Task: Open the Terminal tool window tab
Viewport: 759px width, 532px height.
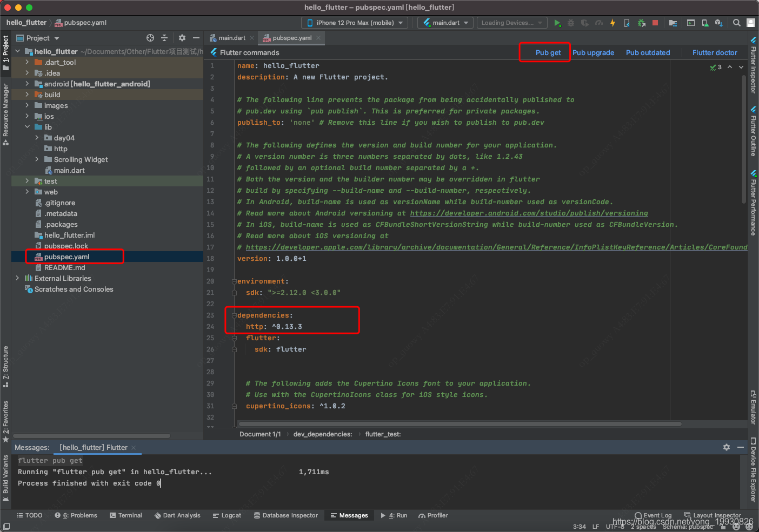Action: point(125,515)
